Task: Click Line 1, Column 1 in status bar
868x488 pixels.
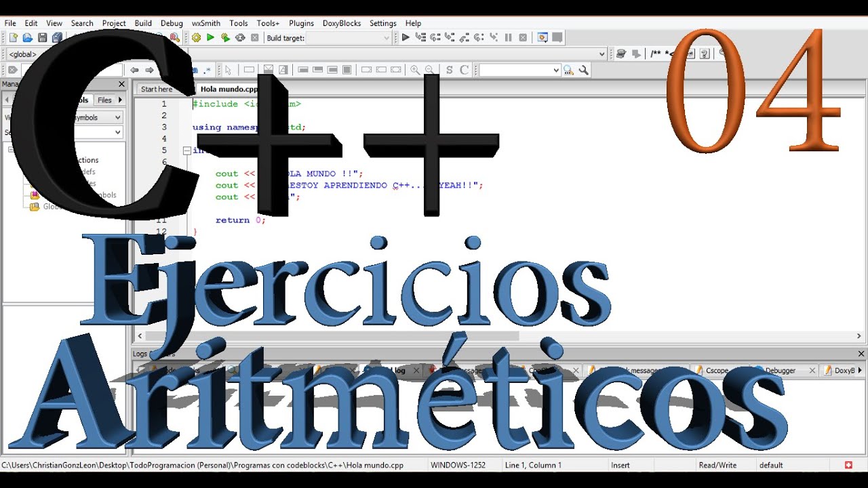Action: [533, 466]
